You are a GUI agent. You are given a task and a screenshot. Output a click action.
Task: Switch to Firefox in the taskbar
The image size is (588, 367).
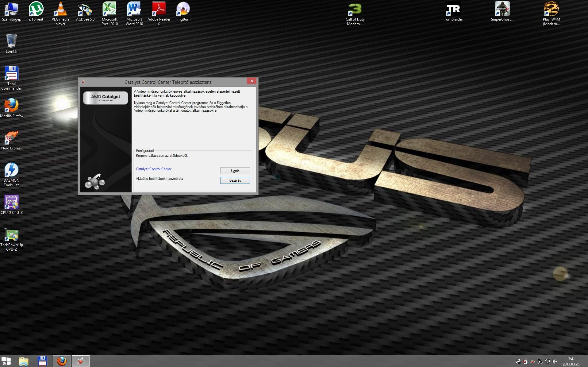62,361
